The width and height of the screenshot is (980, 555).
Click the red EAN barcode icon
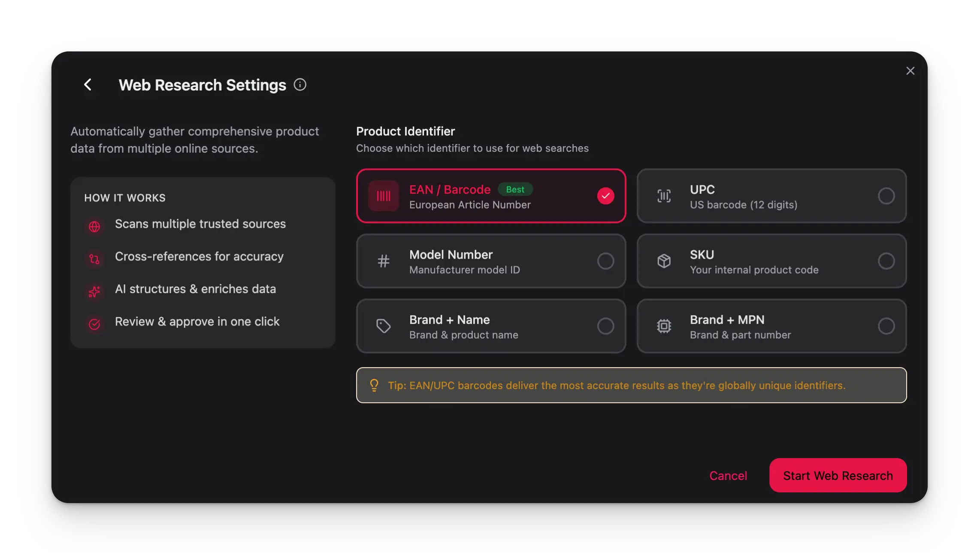tap(383, 196)
